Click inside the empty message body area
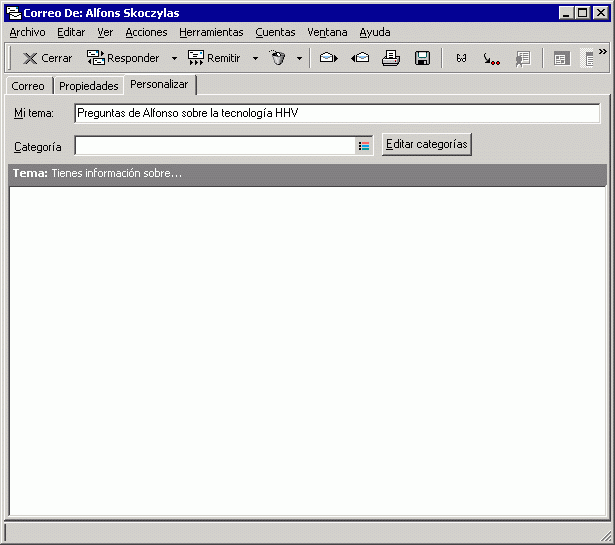The image size is (615, 545). 308,351
